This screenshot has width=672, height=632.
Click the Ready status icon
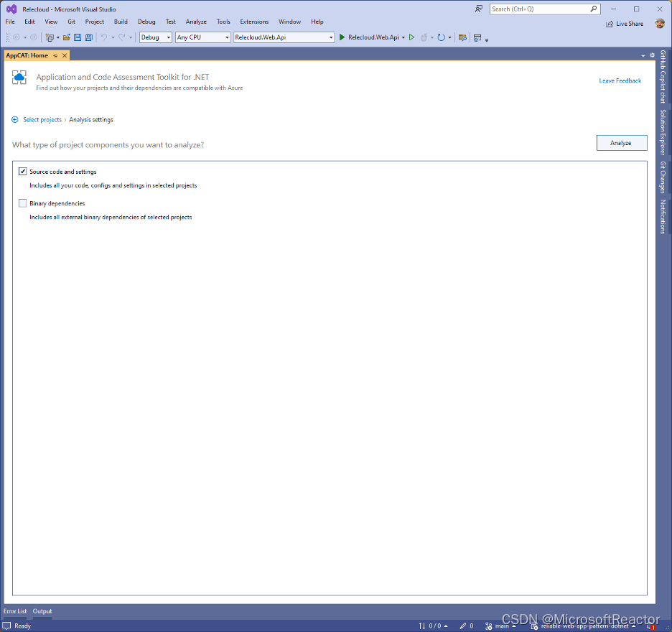7,626
